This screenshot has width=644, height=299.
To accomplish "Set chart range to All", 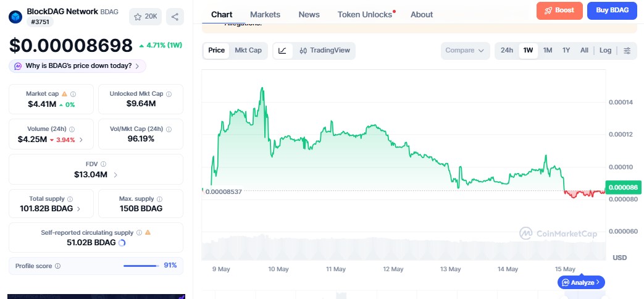I will pyautogui.click(x=584, y=51).
